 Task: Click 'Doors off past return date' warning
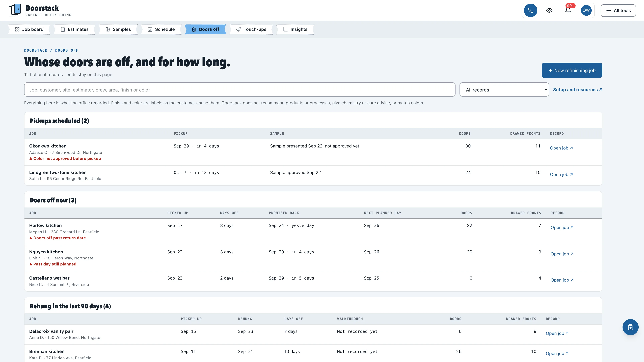[x=58, y=238]
